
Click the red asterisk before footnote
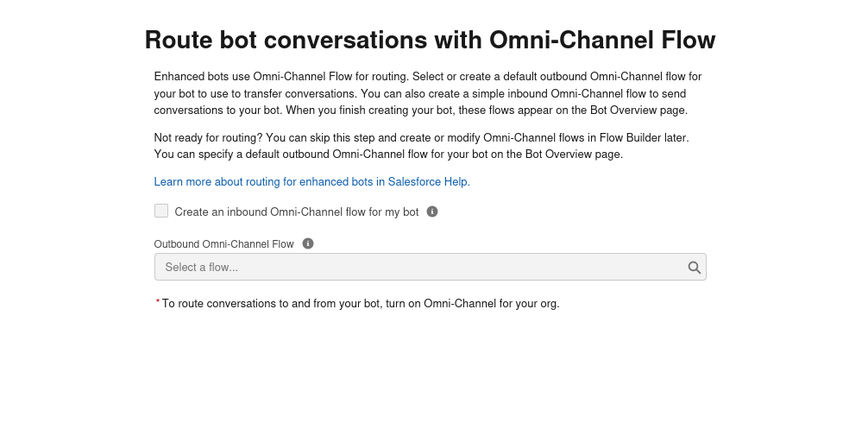[x=158, y=302]
